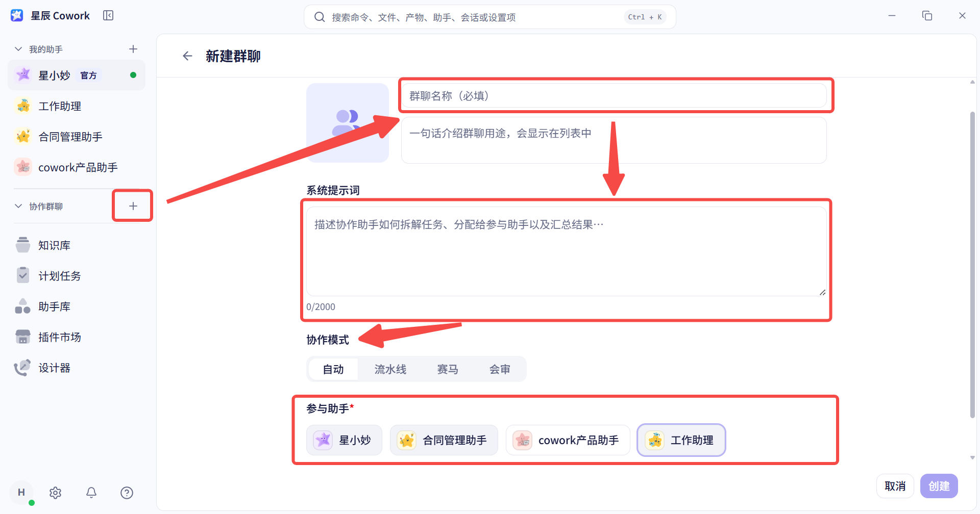Add a new assistant under 我的助手
This screenshot has width=980, height=514.
133,49
